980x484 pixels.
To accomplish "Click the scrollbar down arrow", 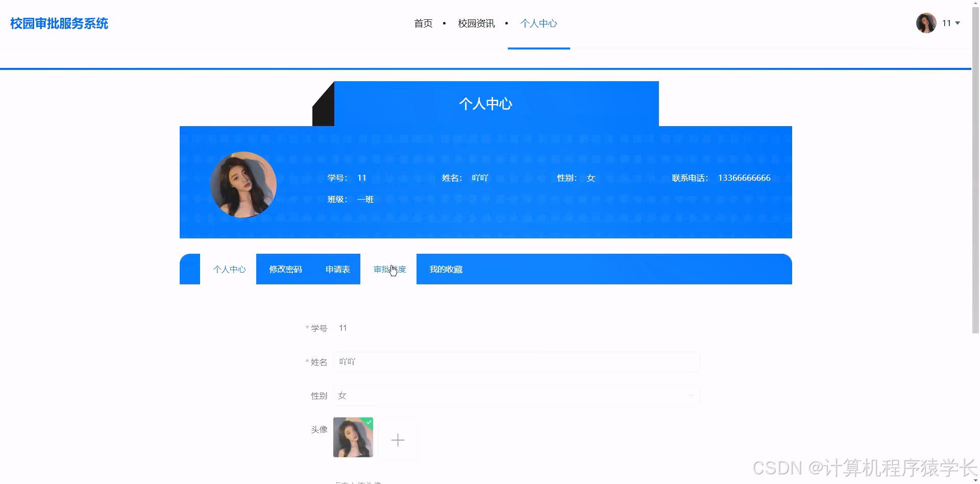I will [975, 480].
